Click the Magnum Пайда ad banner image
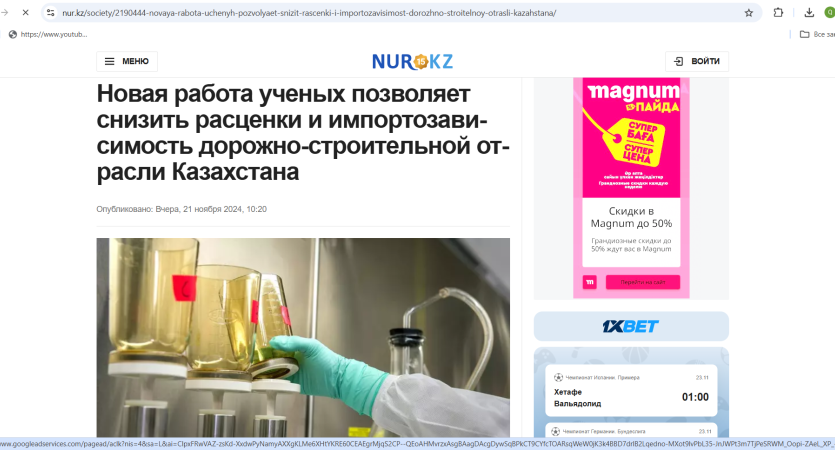835x450 pixels. pos(631,137)
